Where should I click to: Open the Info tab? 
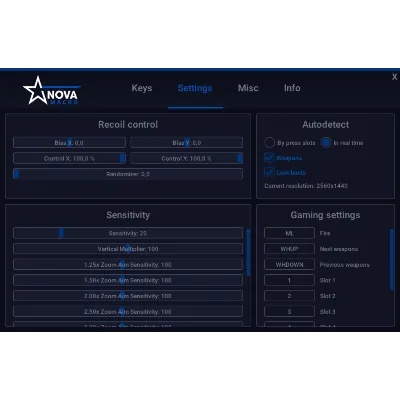292,88
